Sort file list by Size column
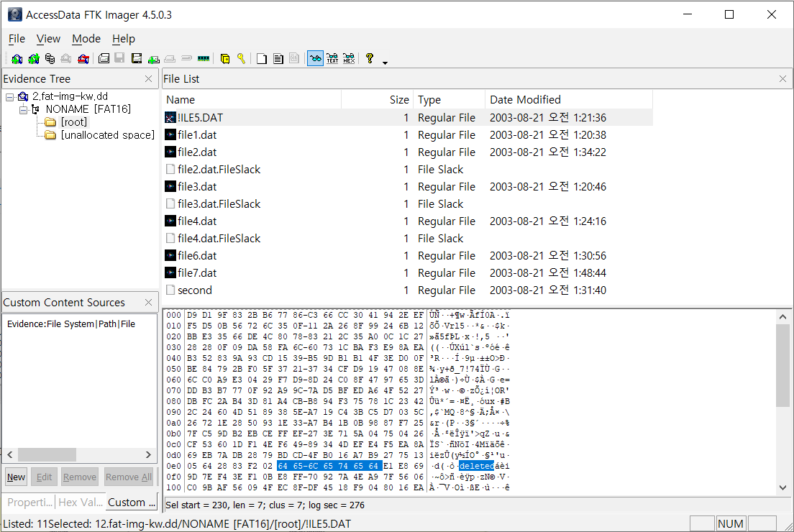This screenshot has height=532, width=794. [378, 100]
